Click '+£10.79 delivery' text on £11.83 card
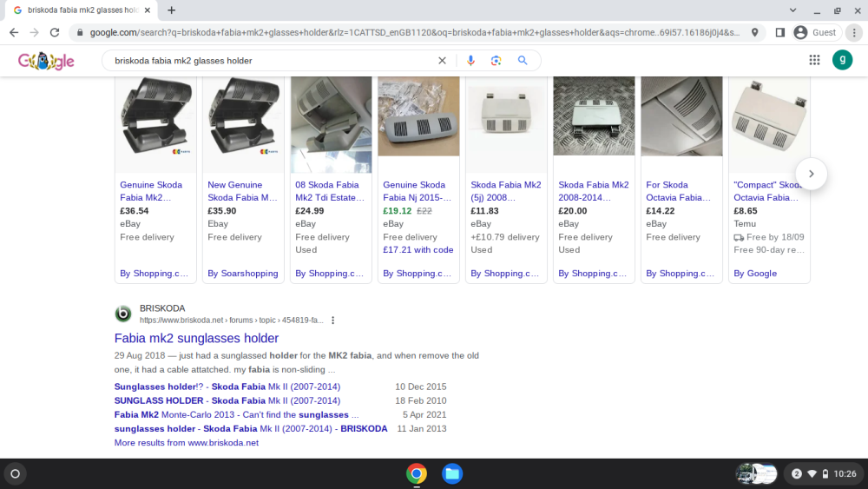This screenshot has height=489, width=868. click(505, 237)
